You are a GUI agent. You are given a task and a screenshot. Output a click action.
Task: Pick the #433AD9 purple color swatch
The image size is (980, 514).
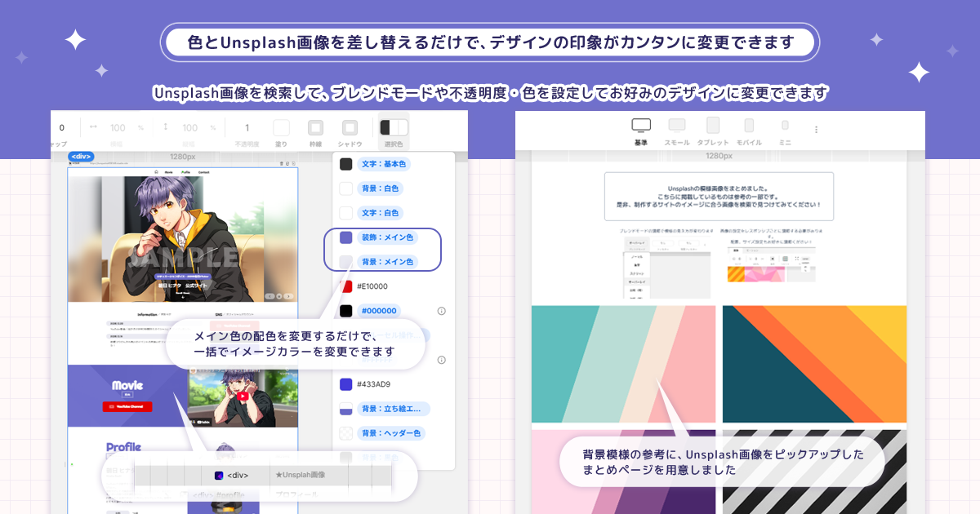345,383
